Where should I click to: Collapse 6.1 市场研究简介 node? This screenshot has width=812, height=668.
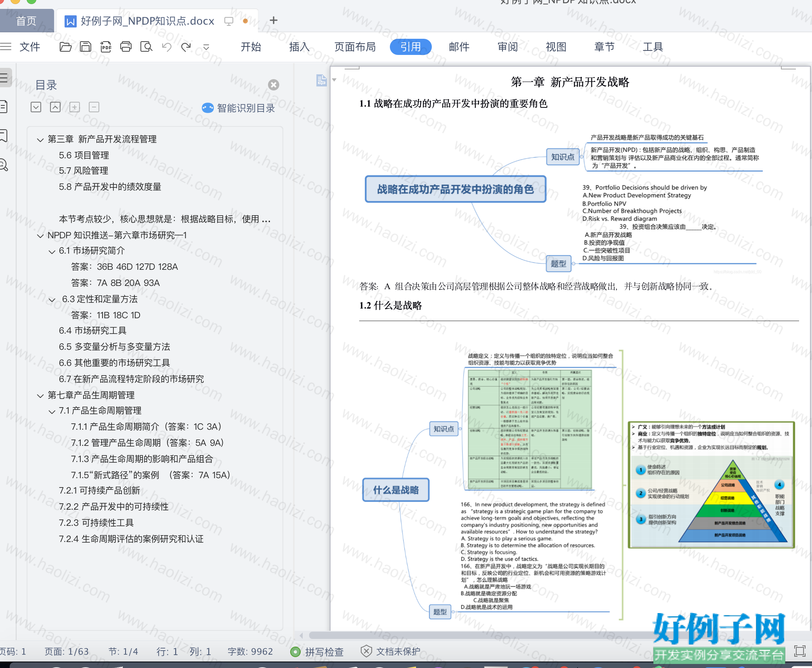(52, 252)
